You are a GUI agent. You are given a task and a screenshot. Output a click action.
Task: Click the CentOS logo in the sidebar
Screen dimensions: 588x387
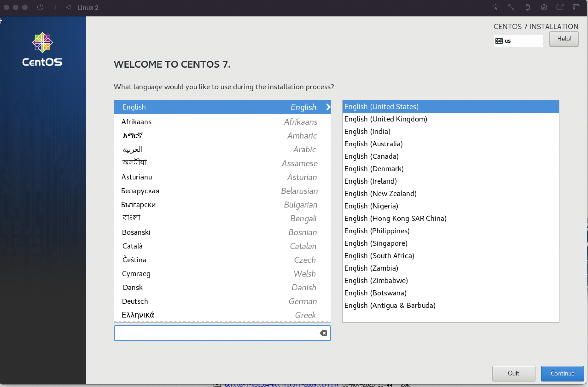(x=43, y=49)
